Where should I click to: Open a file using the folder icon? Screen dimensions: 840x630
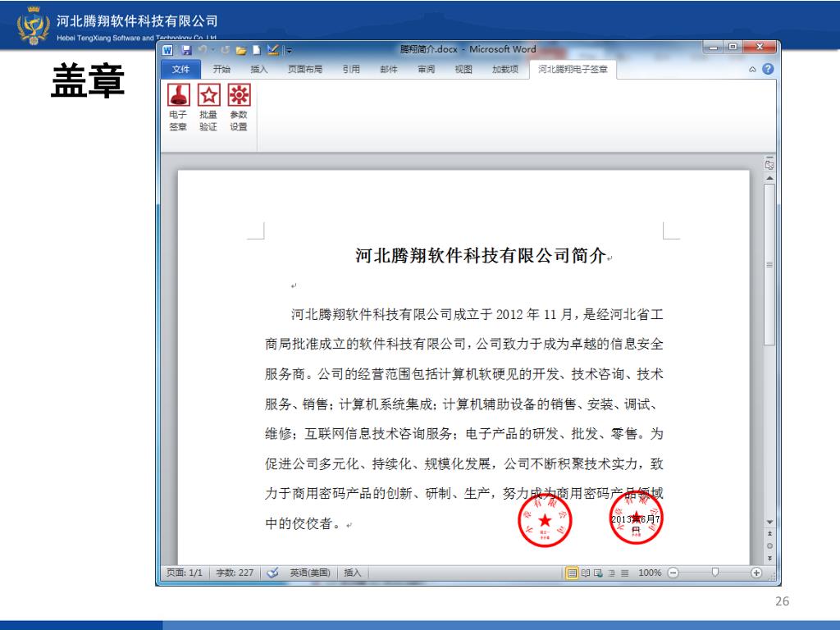[x=240, y=50]
